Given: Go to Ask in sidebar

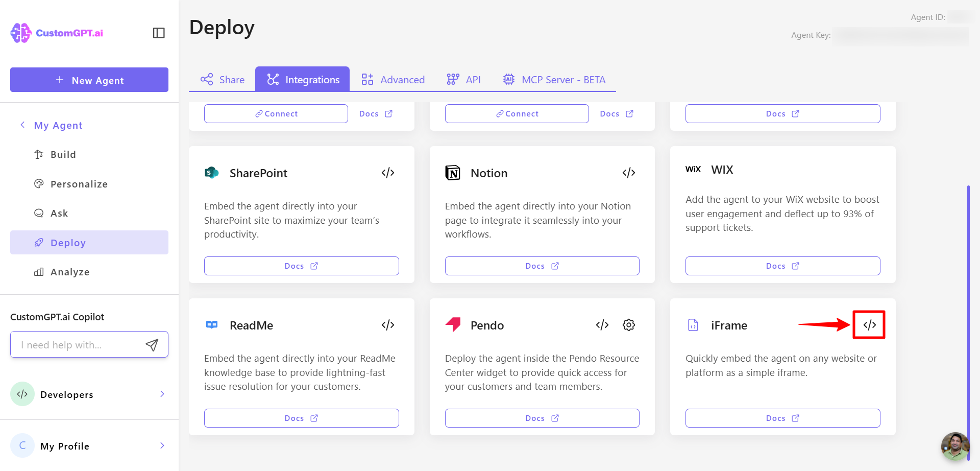Looking at the screenshot, I should [x=89, y=213].
